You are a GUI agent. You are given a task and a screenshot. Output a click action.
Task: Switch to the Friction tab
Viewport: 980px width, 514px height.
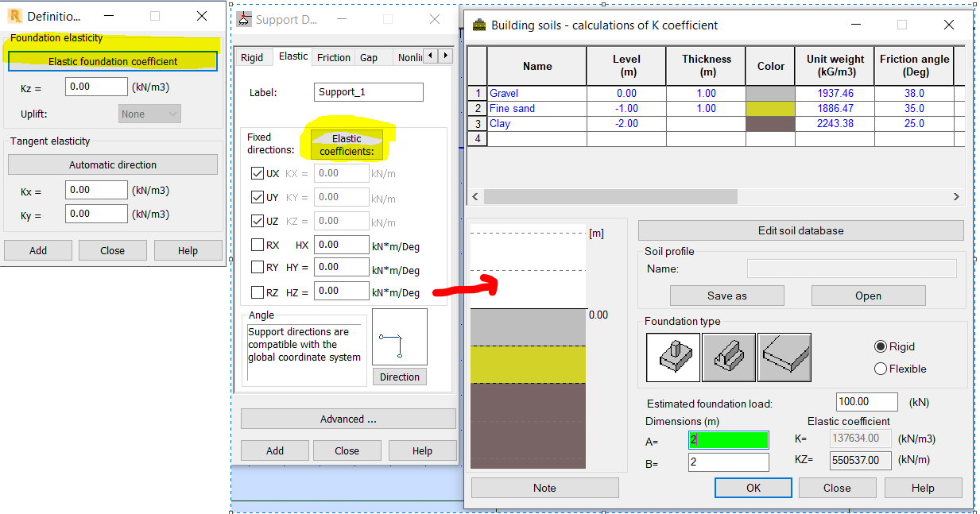coord(333,56)
